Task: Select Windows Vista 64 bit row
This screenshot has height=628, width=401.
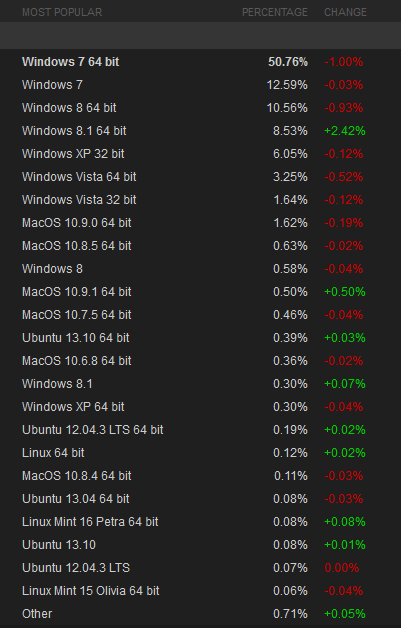Action: [x=200, y=177]
